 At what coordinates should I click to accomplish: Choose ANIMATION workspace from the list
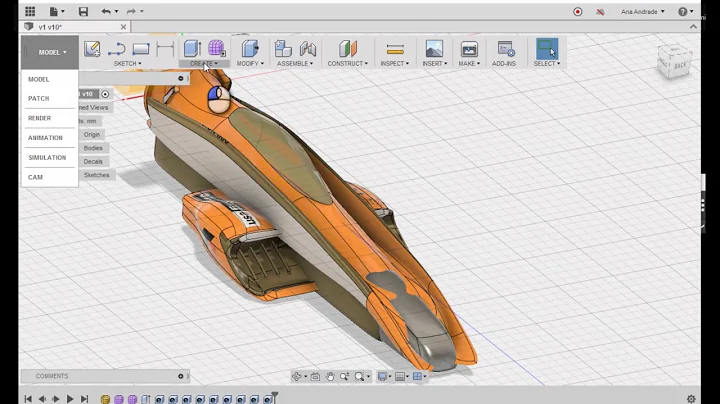coord(45,138)
